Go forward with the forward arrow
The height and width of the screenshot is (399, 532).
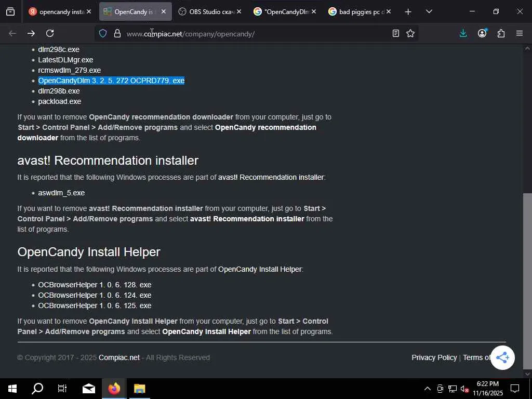coord(31,33)
